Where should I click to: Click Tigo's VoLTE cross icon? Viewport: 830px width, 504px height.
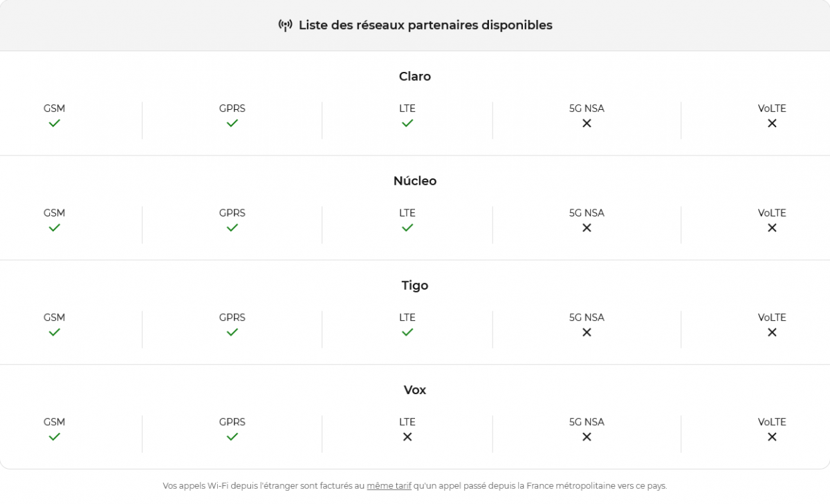[772, 333]
